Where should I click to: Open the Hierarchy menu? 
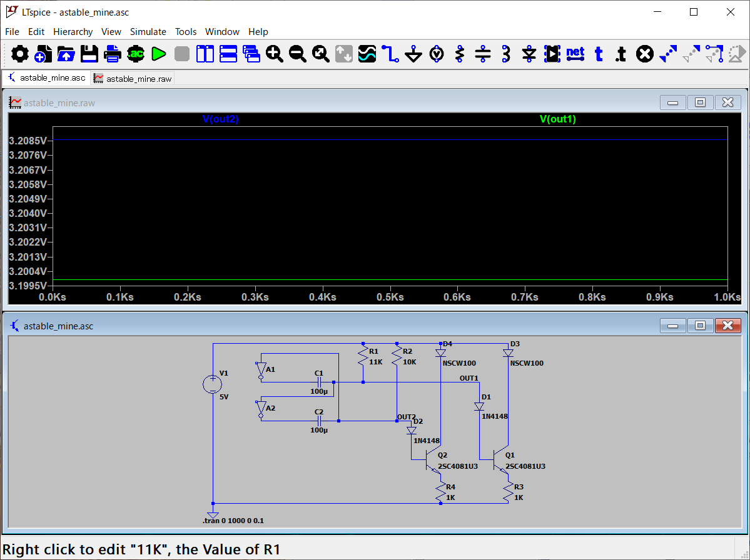(x=73, y=32)
